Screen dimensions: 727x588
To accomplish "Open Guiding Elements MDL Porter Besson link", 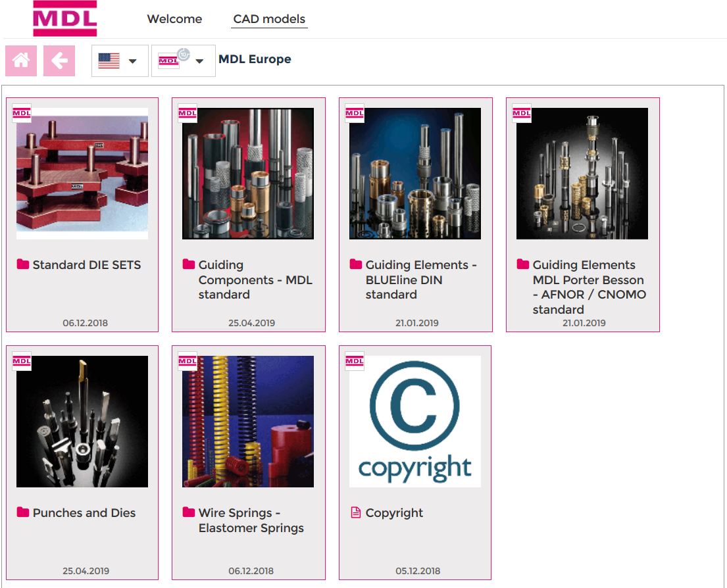I will pyautogui.click(x=589, y=287).
